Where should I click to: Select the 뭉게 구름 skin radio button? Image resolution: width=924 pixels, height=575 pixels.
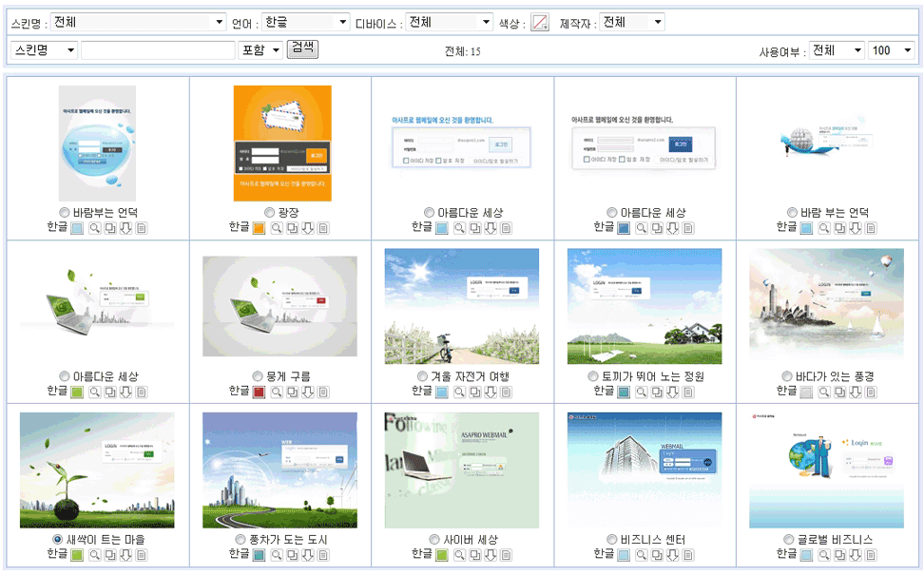coord(259,376)
